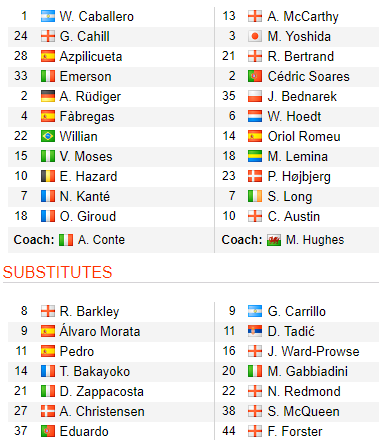Click the Poland flag beside J. Bednarek
The image size is (387, 440).
pos(255,96)
